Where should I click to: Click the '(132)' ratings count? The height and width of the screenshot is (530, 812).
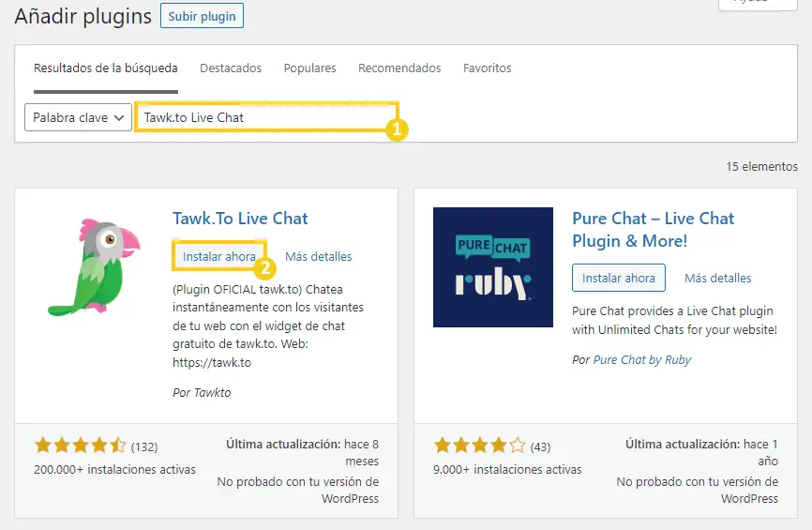click(144, 447)
